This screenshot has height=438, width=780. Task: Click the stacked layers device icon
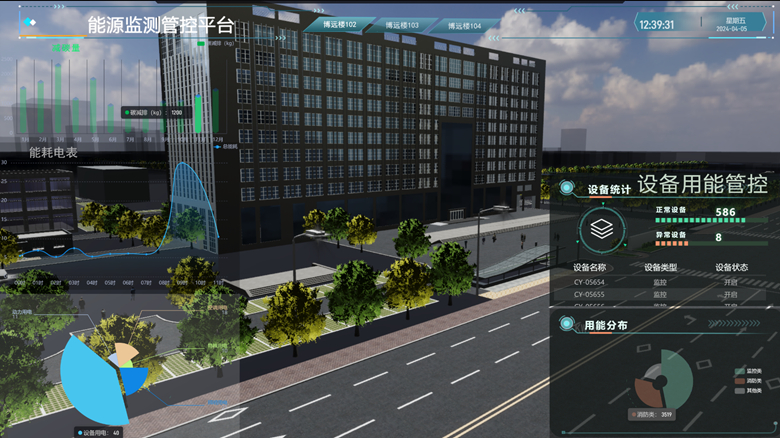pyautogui.click(x=601, y=229)
